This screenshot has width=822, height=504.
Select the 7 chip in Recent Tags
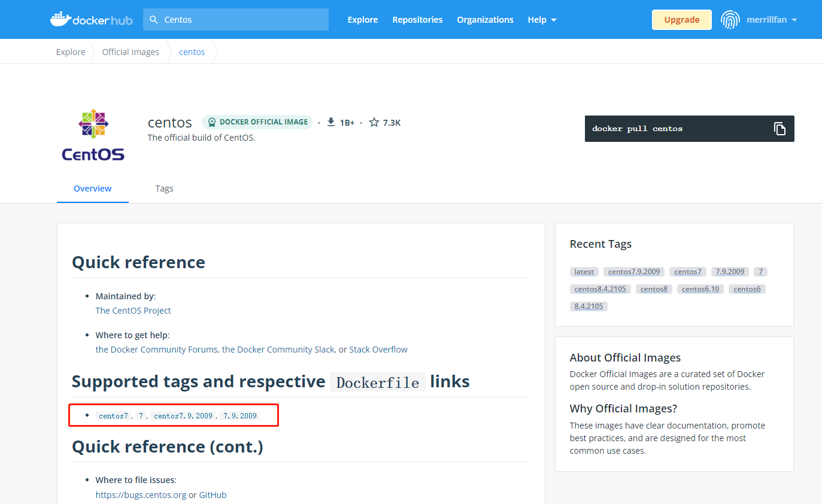760,272
